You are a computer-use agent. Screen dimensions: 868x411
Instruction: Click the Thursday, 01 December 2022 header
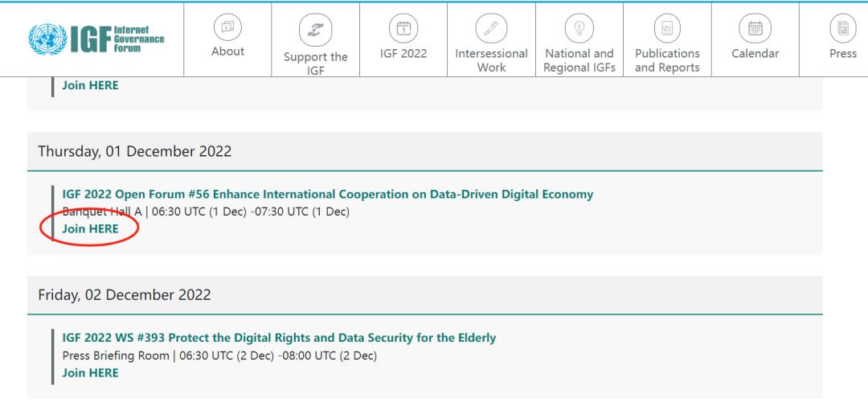134,151
